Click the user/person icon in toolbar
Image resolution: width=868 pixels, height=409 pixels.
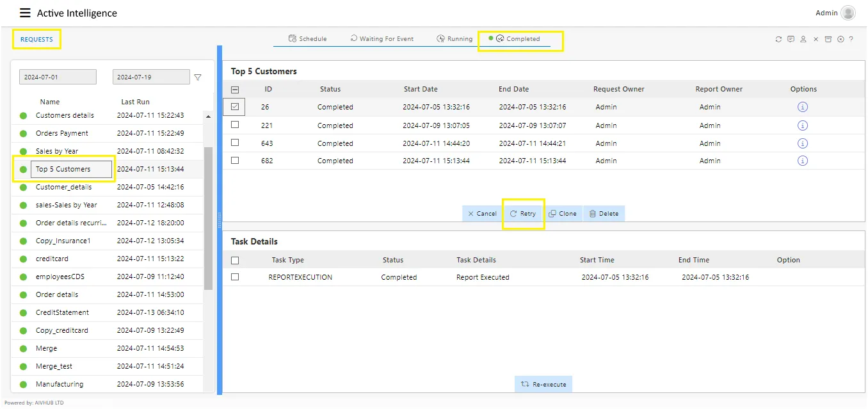pos(803,39)
